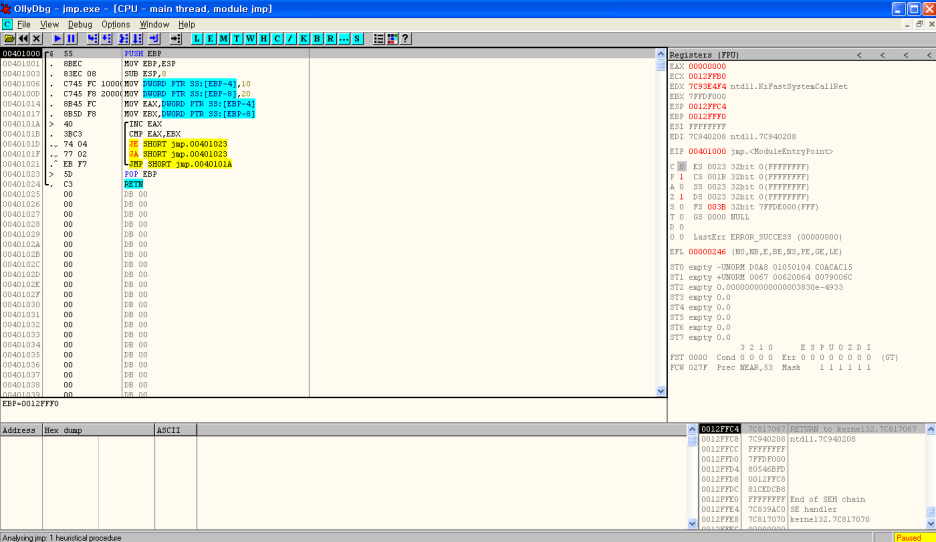Select the EIP register value 00401000
Viewport: 936px width, 542px height.
tap(707, 152)
